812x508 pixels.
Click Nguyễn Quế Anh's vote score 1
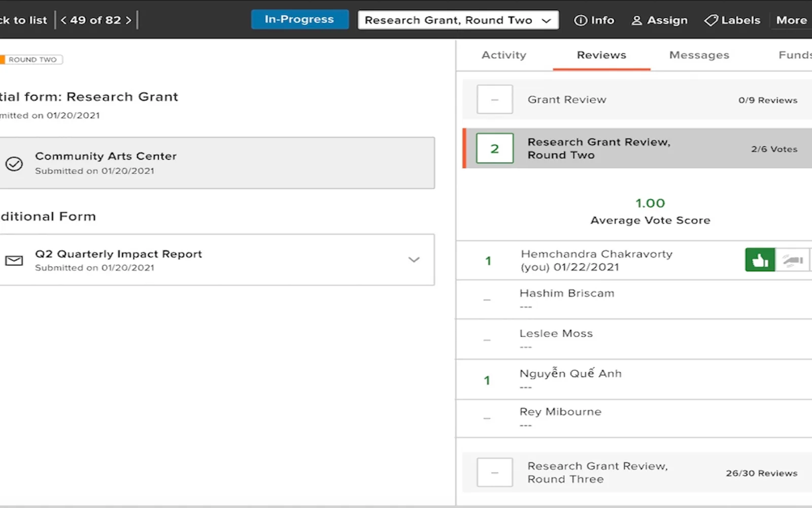pyautogui.click(x=487, y=380)
